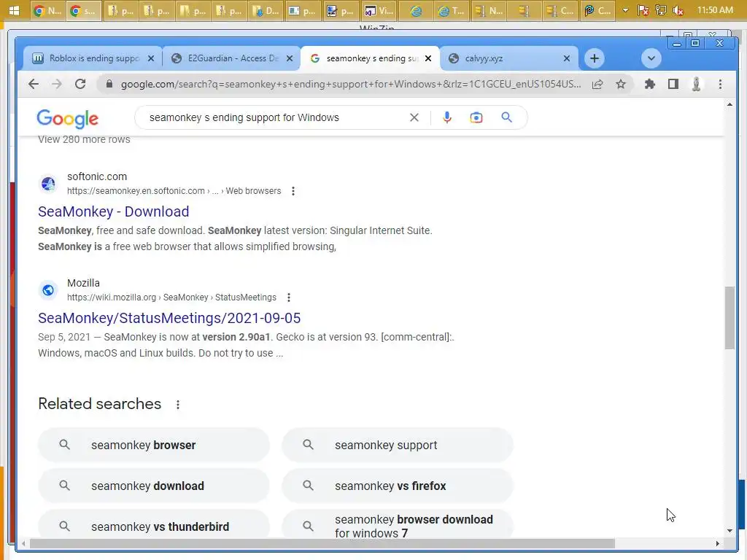The image size is (747, 560).
Task: Open Related searches options menu
Action: click(178, 404)
